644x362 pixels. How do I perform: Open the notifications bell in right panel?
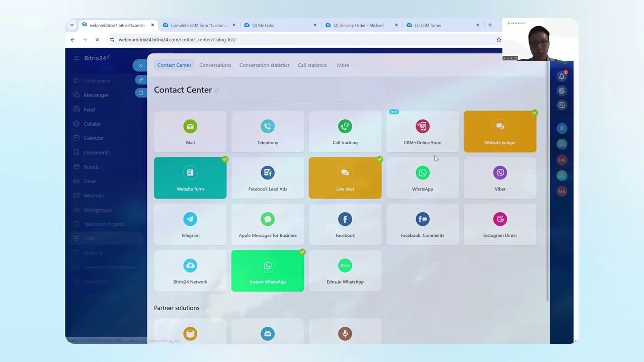[x=561, y=76]
